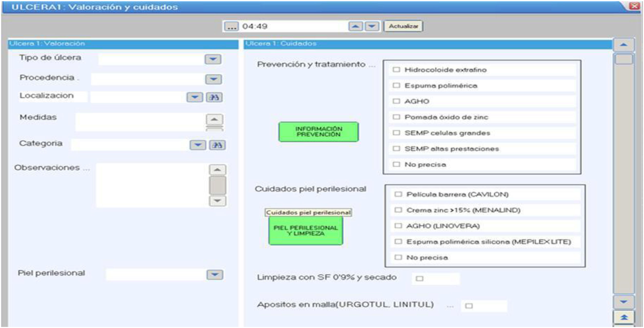Click binoculars search icon next to Categoria

tap(217, 145)
